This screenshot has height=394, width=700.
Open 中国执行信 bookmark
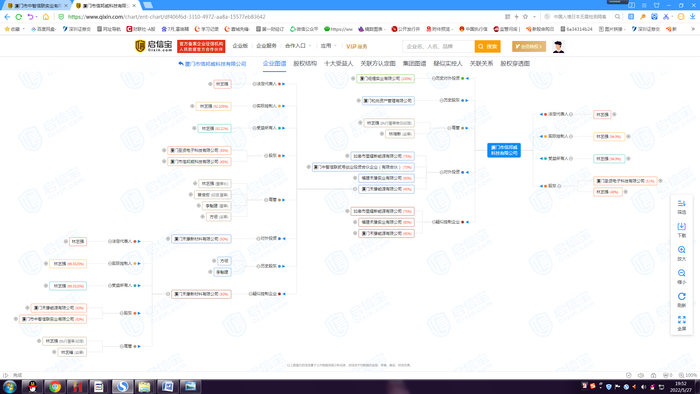pyautogui.click(x=473, y=29)
